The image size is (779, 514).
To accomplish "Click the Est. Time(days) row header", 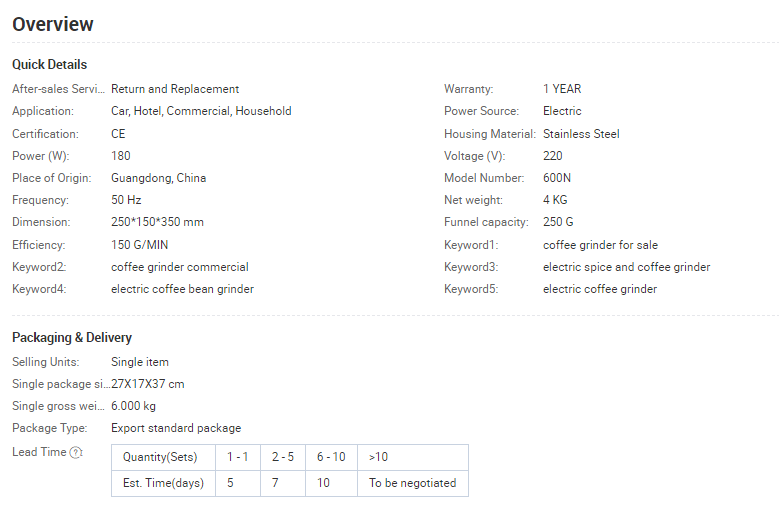I will tap(162, 483).
